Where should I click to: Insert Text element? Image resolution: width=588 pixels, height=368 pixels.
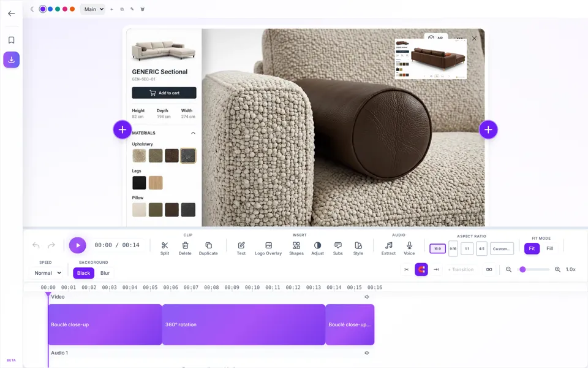click(241, 248)
